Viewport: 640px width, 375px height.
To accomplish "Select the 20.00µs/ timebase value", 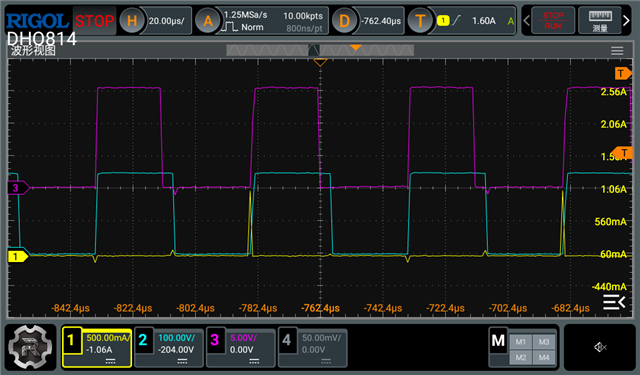I will point(167,20).
